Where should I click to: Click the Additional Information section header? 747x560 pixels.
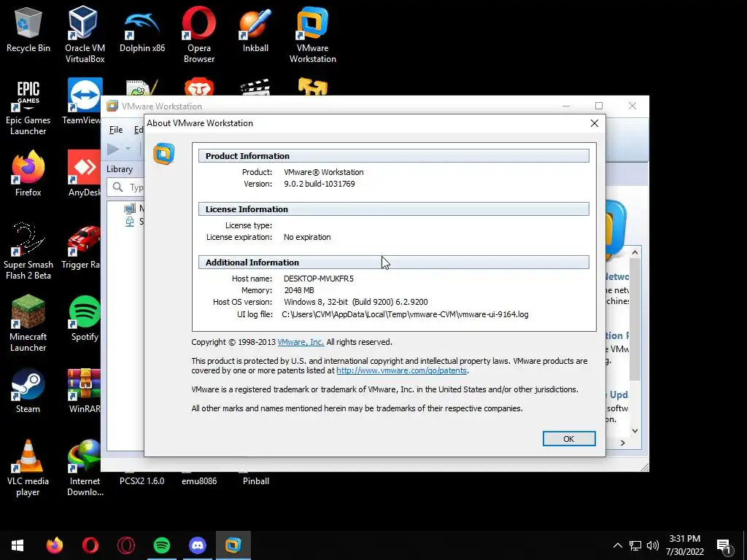point(393,262)
